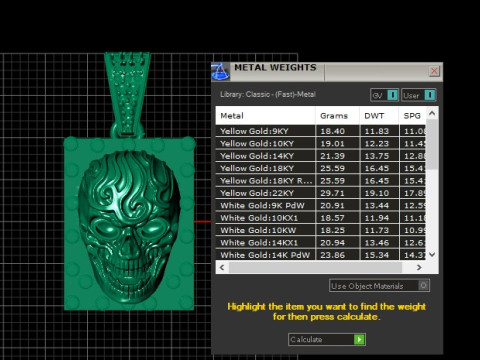The height and width of the screenshot is (360, 480).
Task: Click the 20.94 grams value
Action: (332, 243)
